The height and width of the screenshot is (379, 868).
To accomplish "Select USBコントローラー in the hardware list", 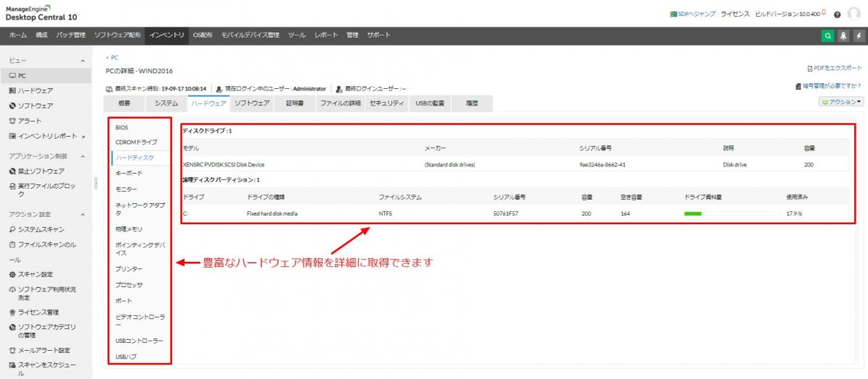I will tap(140, 341).
